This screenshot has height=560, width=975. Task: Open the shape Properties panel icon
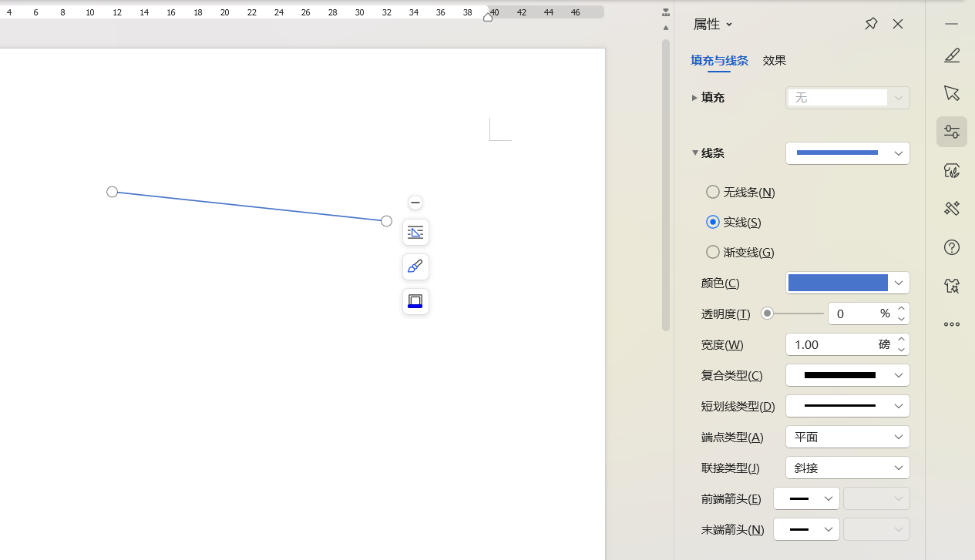click(x=952, y=132)
